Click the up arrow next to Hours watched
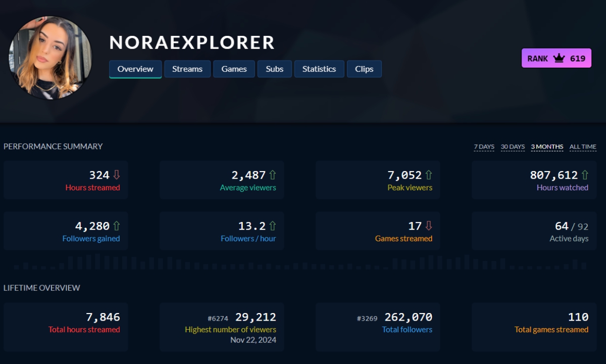 (585, 175)
